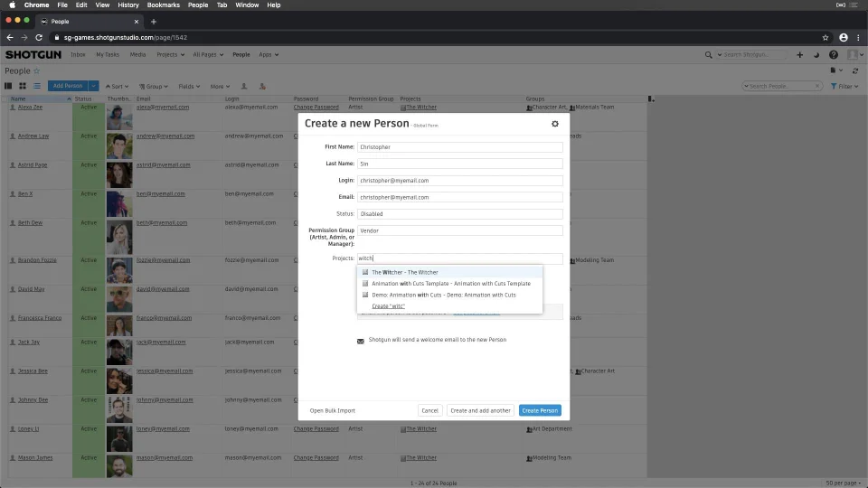Expand the Add Person dropdown arrow
The width and height of the screenshot is (868, 488).
93,86
